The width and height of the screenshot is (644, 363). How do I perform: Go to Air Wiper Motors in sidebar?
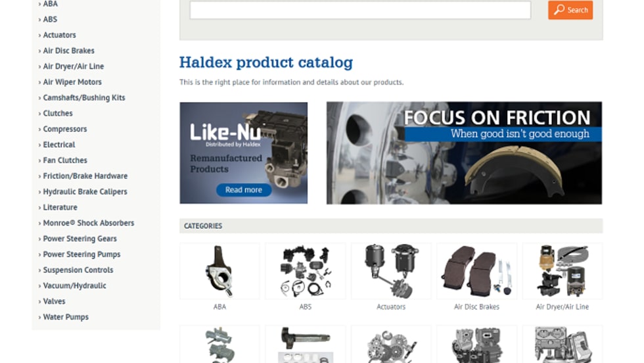tap(72, 82)
